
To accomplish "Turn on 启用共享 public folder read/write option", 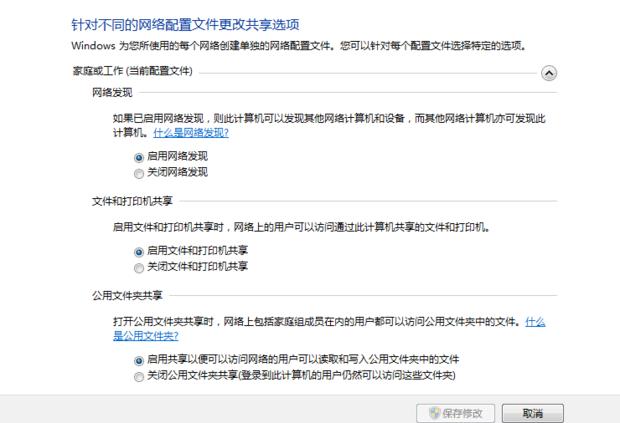I will click(139, 360).
